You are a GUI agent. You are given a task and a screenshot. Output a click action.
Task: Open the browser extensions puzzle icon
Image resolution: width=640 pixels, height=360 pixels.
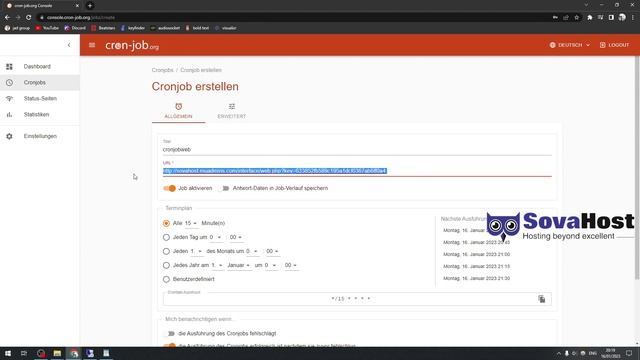(589, 18)
